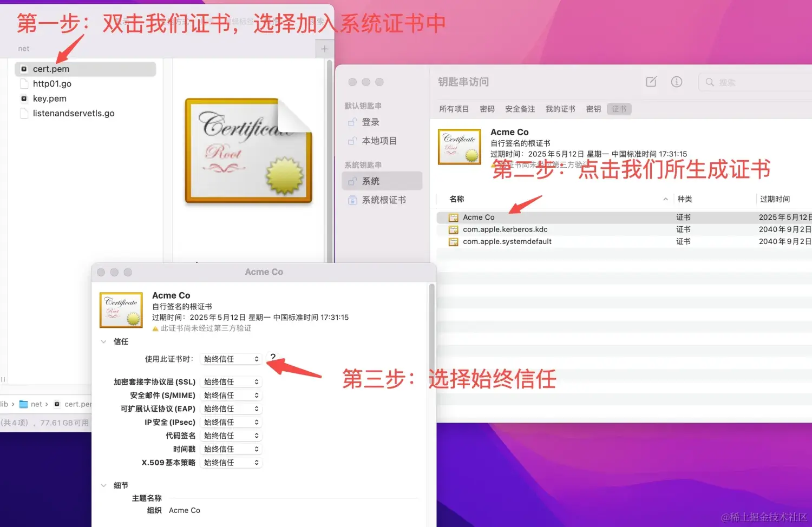Switch to 我的证书 tab

coord(560,109)
